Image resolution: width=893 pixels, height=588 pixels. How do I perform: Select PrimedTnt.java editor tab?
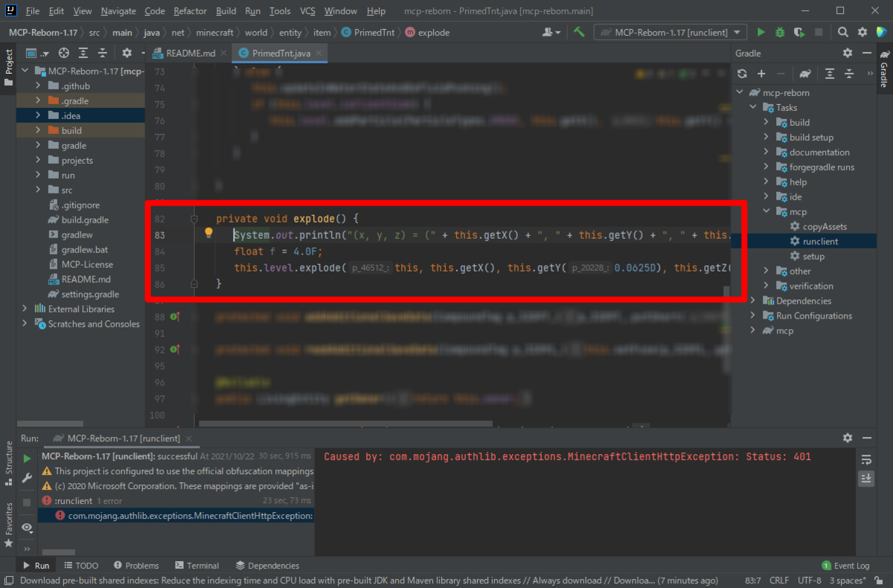point(281,54)
